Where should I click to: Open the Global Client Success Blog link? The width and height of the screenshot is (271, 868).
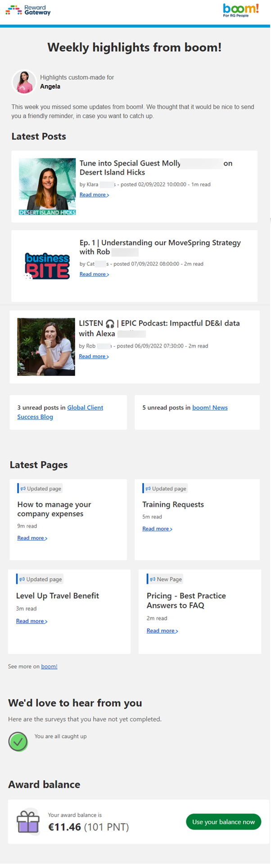click(x=85, y=407)
